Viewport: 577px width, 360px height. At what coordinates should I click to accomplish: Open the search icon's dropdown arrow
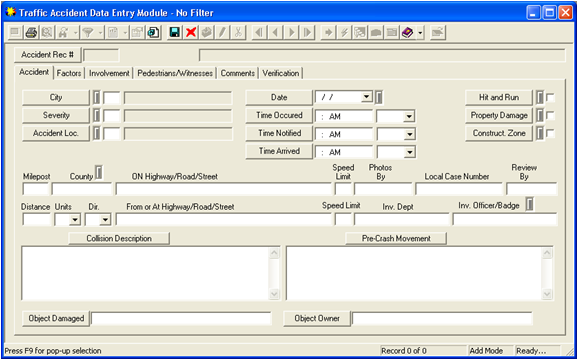point(75,33)
